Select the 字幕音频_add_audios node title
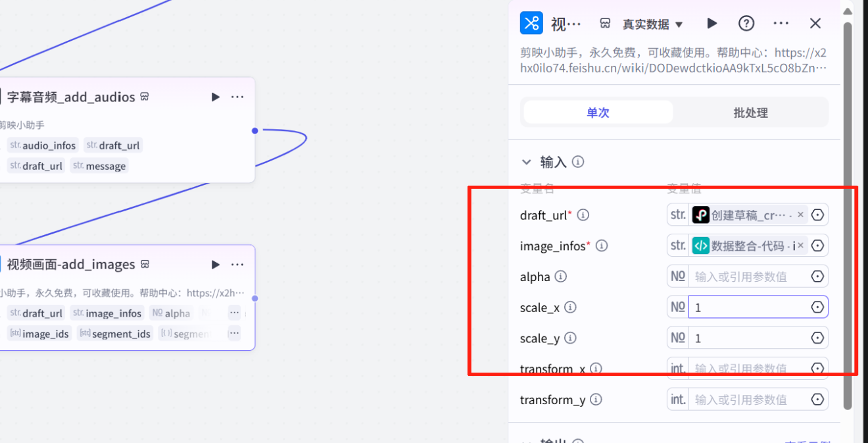 coord(71,97)
